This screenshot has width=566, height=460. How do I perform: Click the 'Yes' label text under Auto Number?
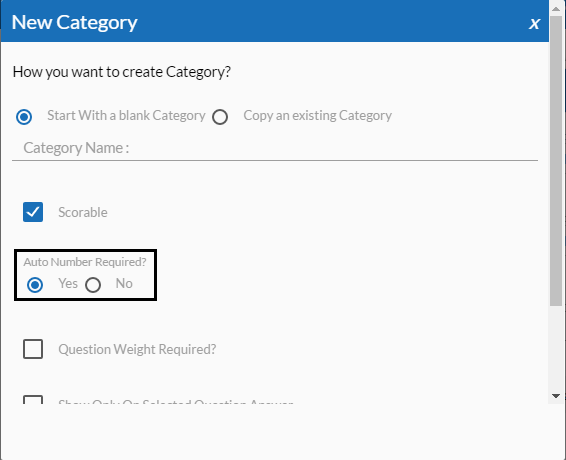pos(68,283)
